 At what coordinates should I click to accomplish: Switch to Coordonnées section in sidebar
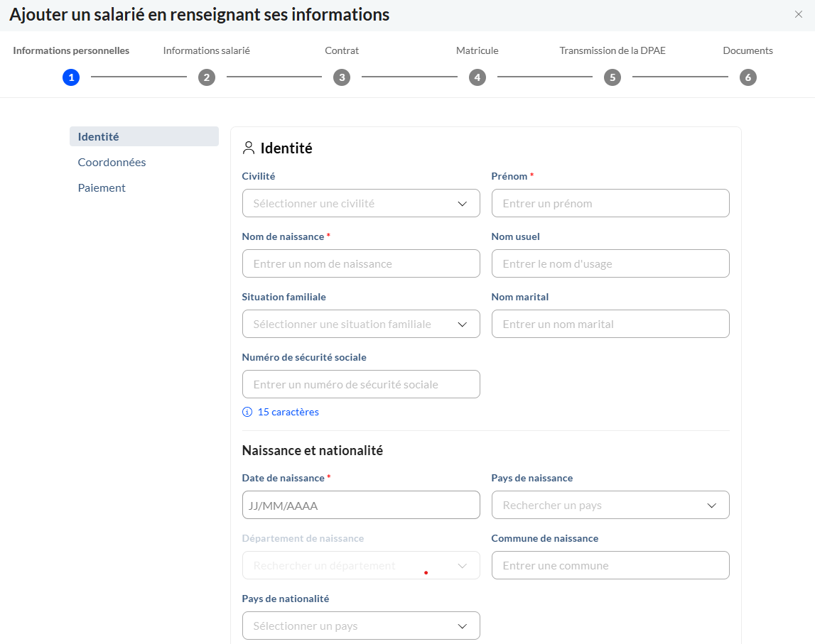(x=112, y=162)
